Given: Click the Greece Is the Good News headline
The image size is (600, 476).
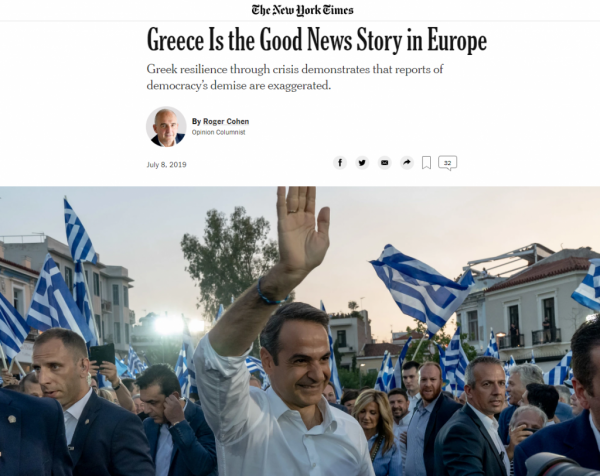Looking at the screenshot, I should [317, 40].
